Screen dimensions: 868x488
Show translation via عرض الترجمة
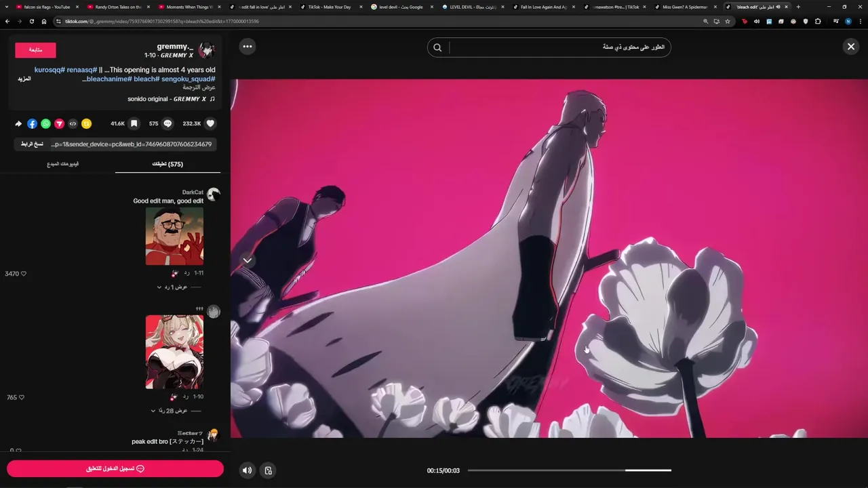[x=199, y=87]
